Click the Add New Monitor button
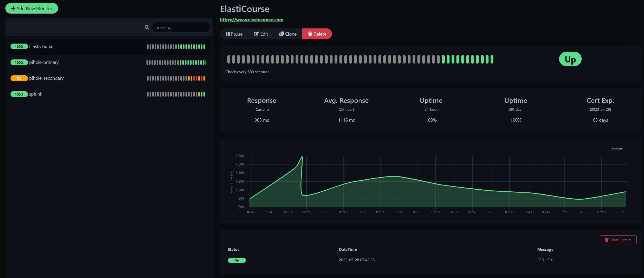This screenshot has height=278, width=644. pos(32,8)
